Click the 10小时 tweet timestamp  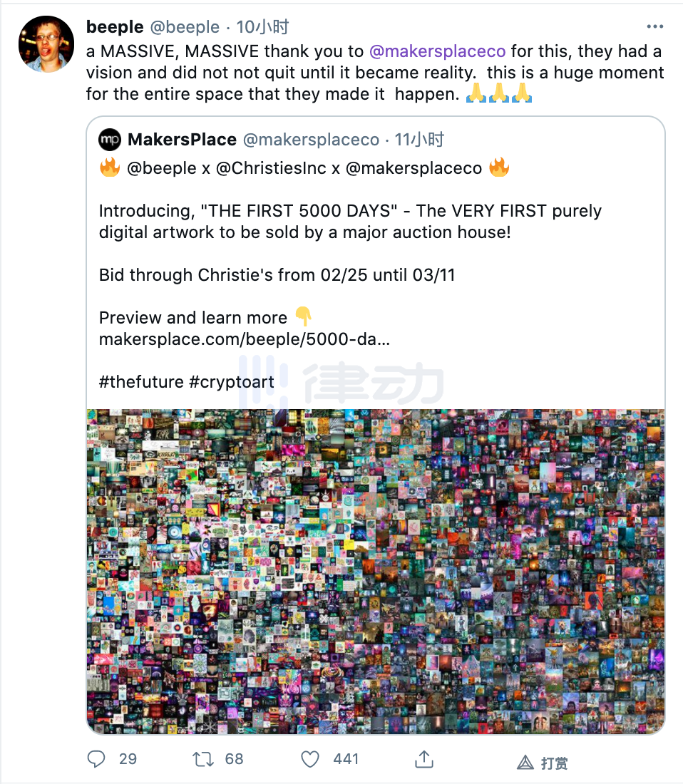click(x=262, y=27)
